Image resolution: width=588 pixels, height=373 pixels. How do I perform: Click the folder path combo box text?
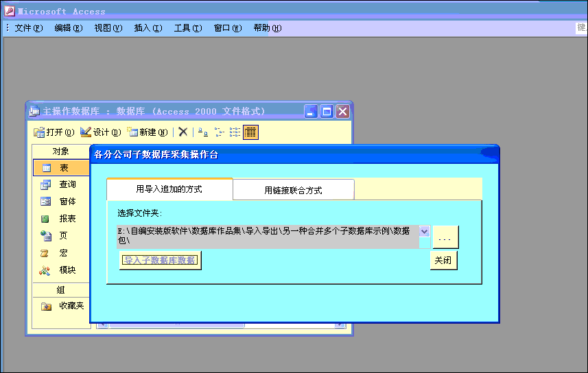[268, 236]
